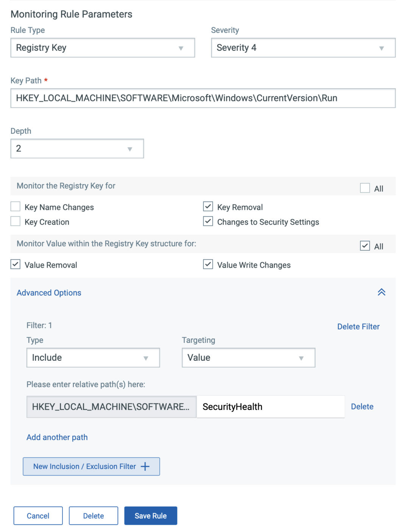405x532 pixels.
Task: Check the All box for registry key monitoring
Action: click(365, 187)
